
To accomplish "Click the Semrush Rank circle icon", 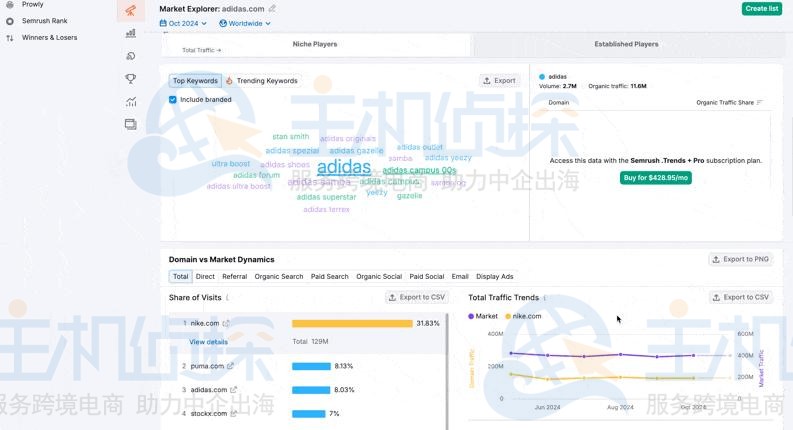I will [x=10, y=21].
